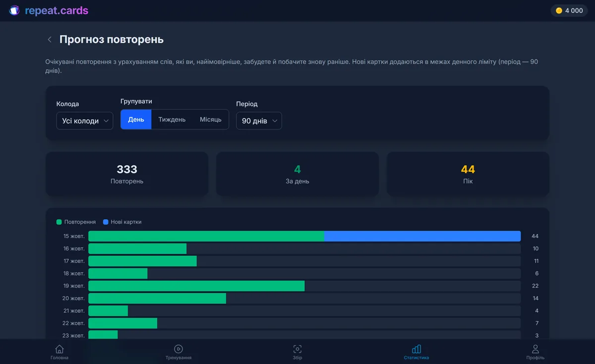
Task: Click the 333 Повторень stat card
Action: (x=127, y=174)
